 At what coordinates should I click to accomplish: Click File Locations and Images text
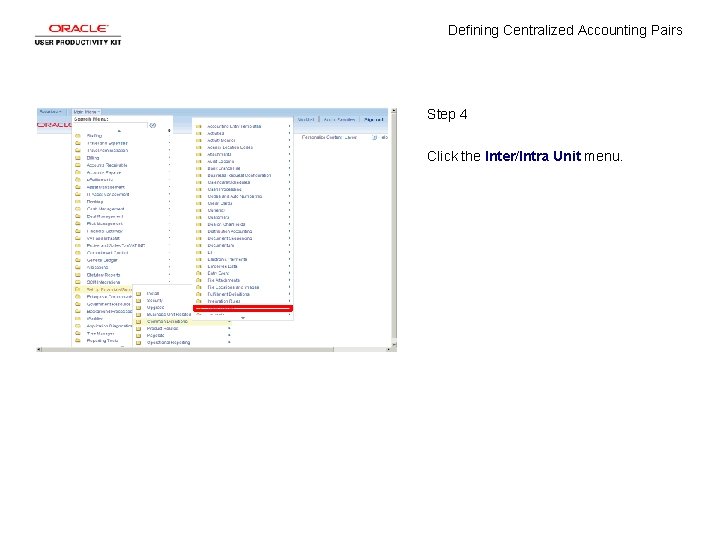pos(233,287)
